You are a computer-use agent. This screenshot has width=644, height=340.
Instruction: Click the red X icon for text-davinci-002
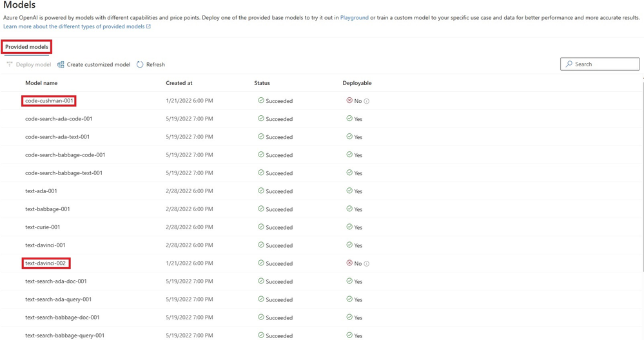349,263
